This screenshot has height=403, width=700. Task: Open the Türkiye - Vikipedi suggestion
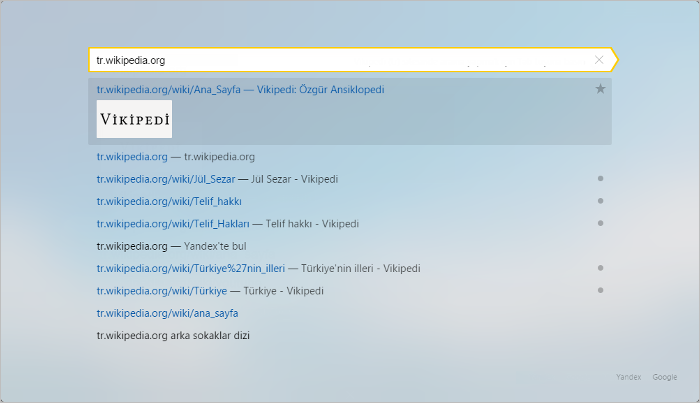coord(210,291)
